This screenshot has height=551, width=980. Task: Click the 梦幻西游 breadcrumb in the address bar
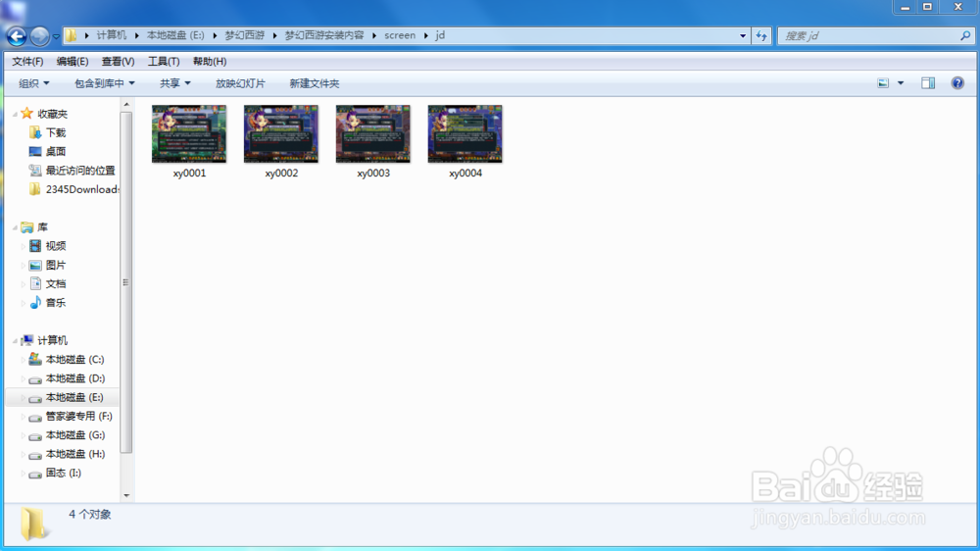point(245,35)
